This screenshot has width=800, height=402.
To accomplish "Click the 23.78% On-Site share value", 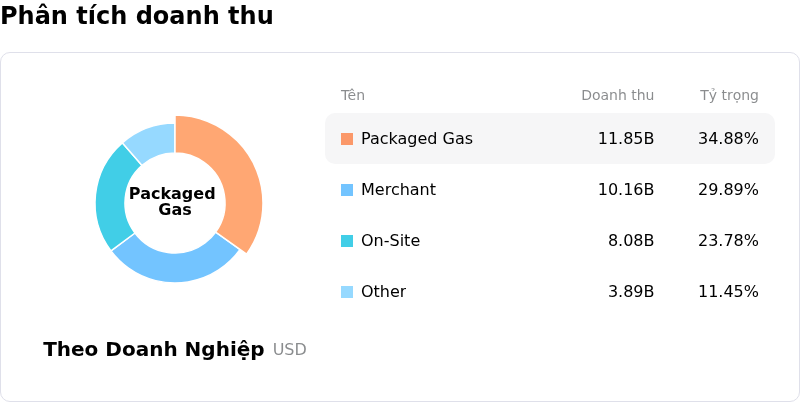I will pyautogui.click(x=728, y=241).
